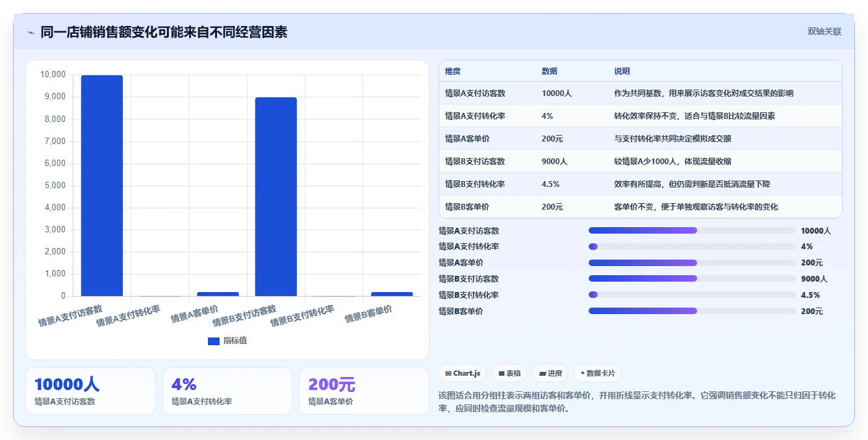
Task: Open the 4% data card
Action: [227, 391]
